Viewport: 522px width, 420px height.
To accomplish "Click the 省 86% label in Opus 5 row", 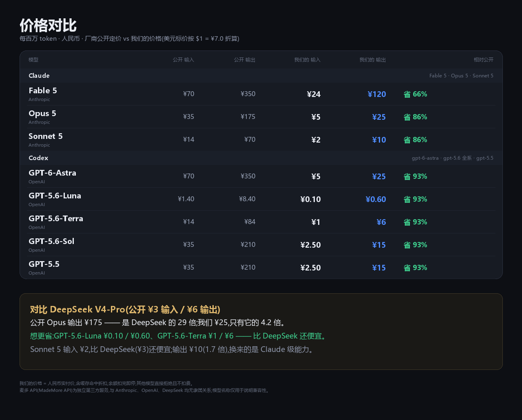I will [415, 117].
